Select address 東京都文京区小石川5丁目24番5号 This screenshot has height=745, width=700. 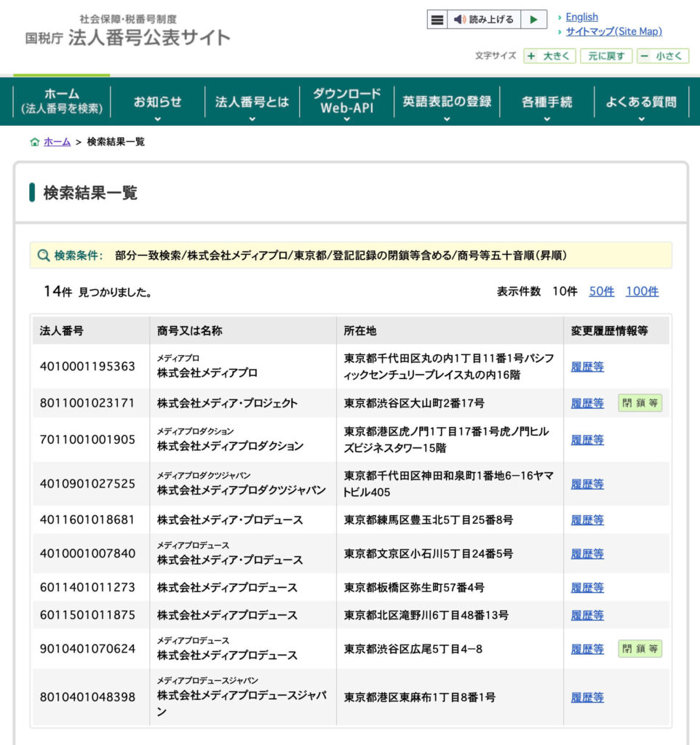tap(428, 554)
